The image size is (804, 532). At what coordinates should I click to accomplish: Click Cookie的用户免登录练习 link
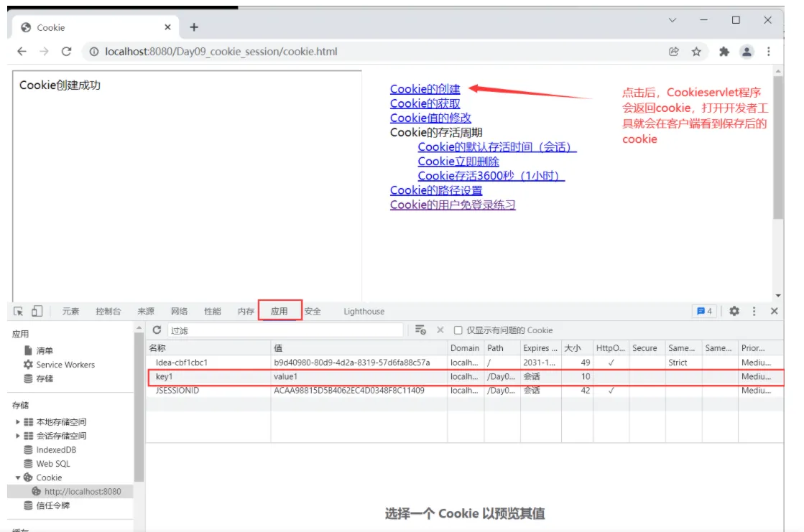pos(453,204)
